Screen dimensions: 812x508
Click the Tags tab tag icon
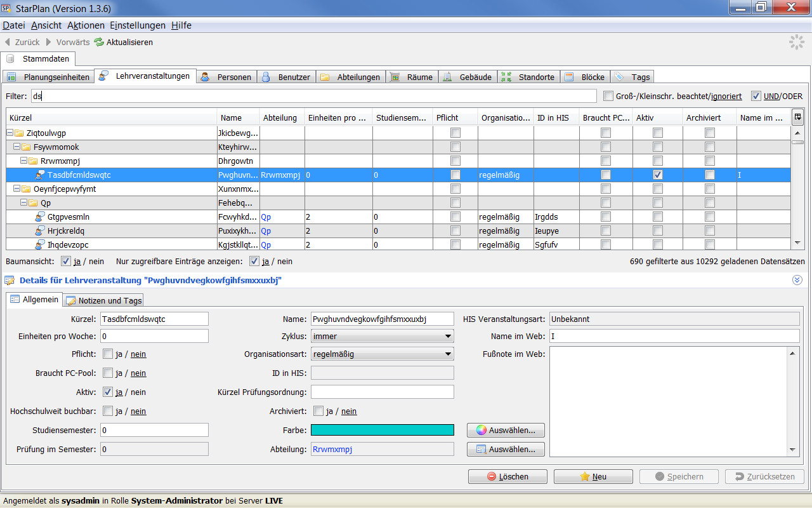point(619,77)
